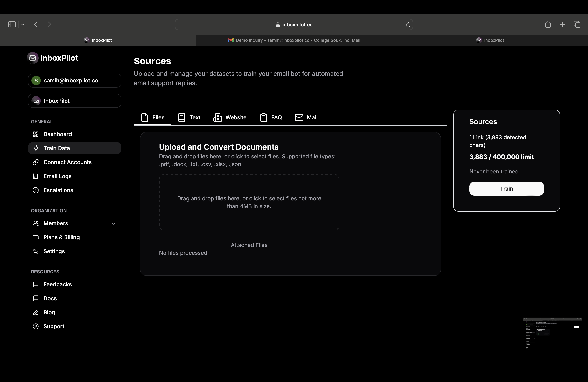Click the Feedbacks resource icon
This screenshot has height=382, width=588.
(36, 284)
